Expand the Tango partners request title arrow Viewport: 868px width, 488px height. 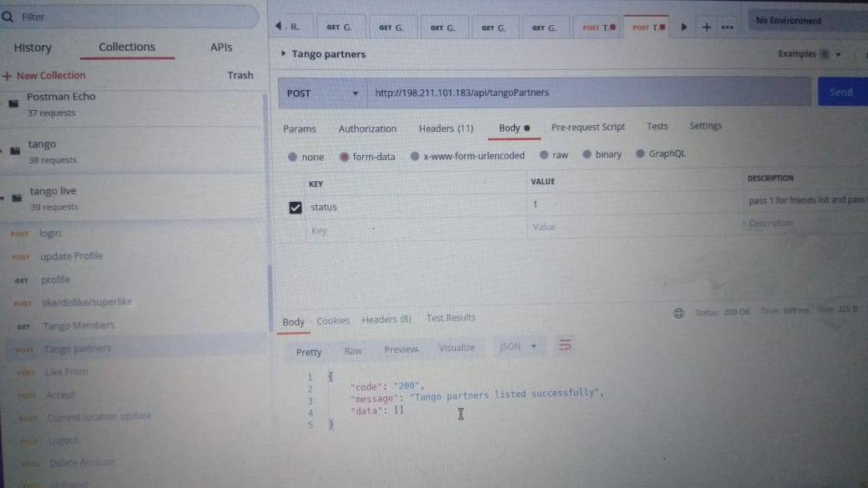pyautogui.click(x=284, y=54)
